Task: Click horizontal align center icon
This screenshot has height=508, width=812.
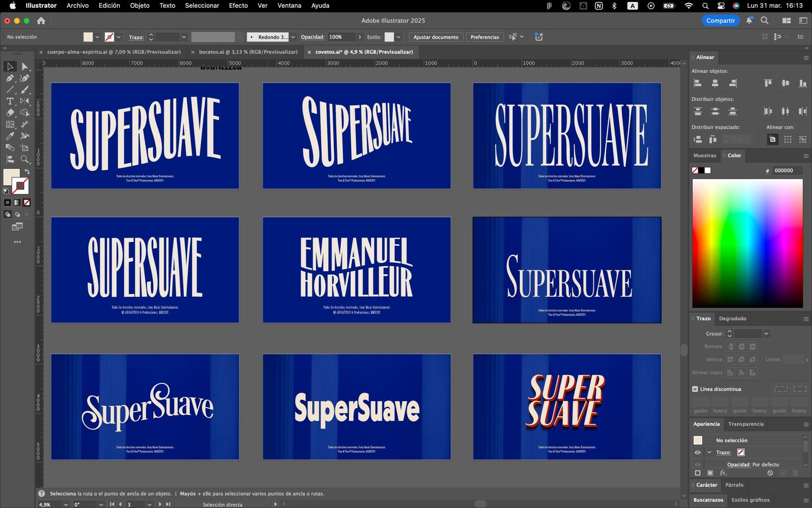Action: pyautogui.click(x=715, y=83)
